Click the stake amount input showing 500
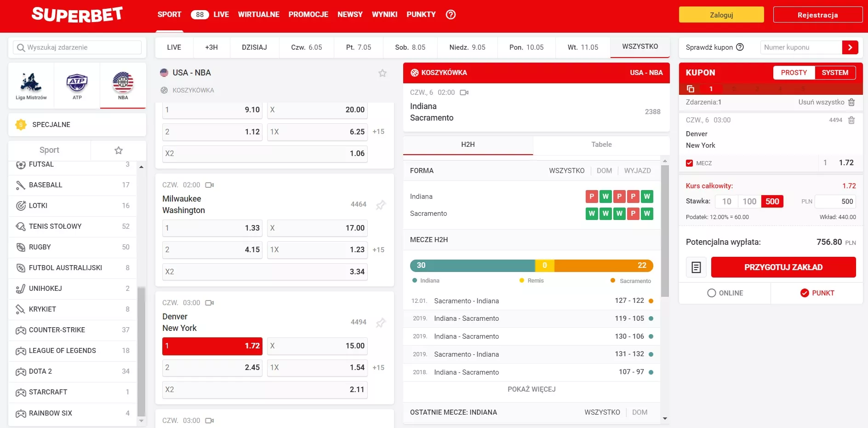 pyautogui.click(x=835, y=202)
